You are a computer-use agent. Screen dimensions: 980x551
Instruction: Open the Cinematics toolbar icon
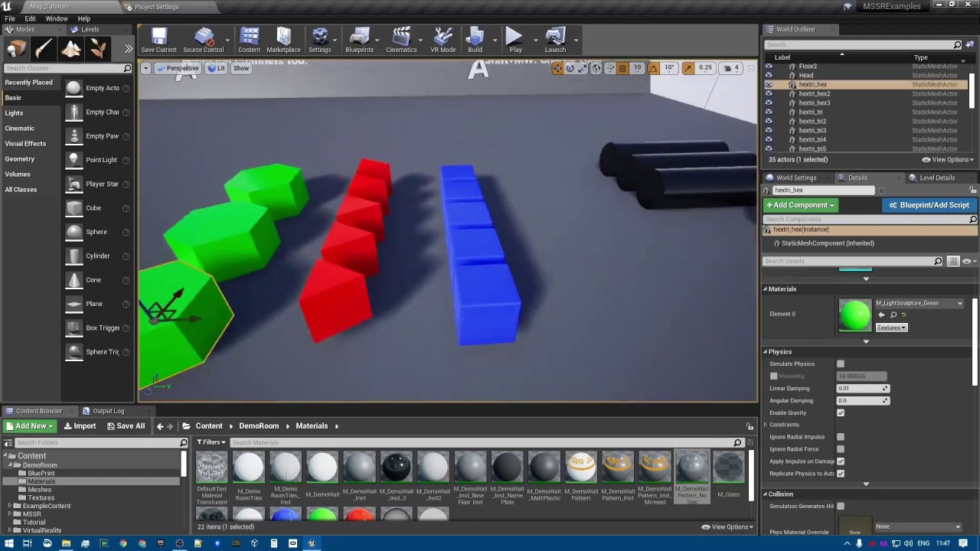click(401, 40)
